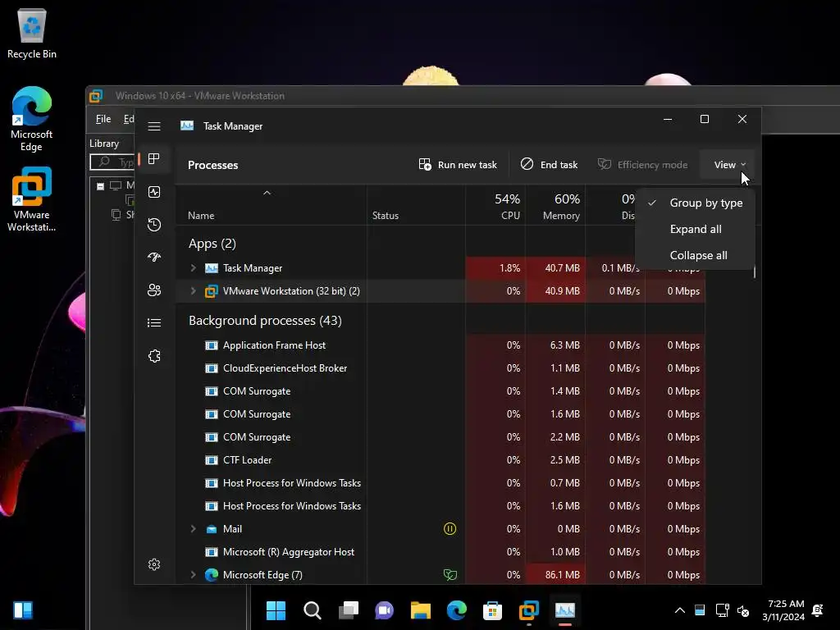Click the Edge efficiency mode leaf icon

coord(450,575)
